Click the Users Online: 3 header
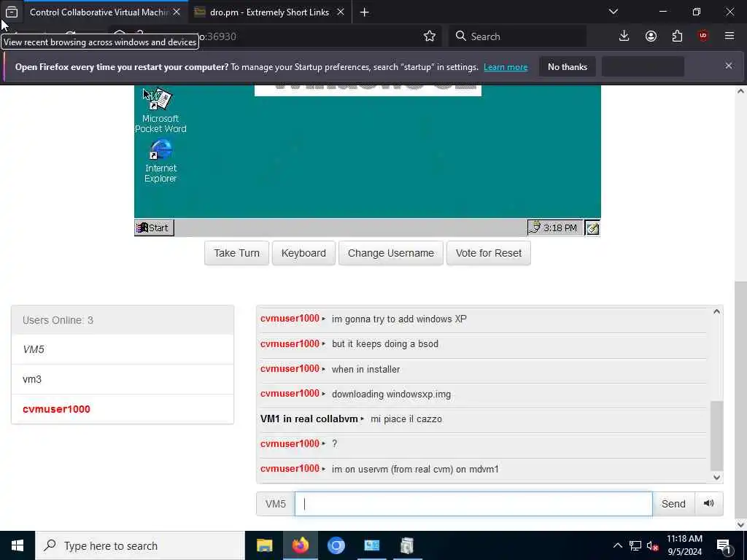 (x=123, y=320)
